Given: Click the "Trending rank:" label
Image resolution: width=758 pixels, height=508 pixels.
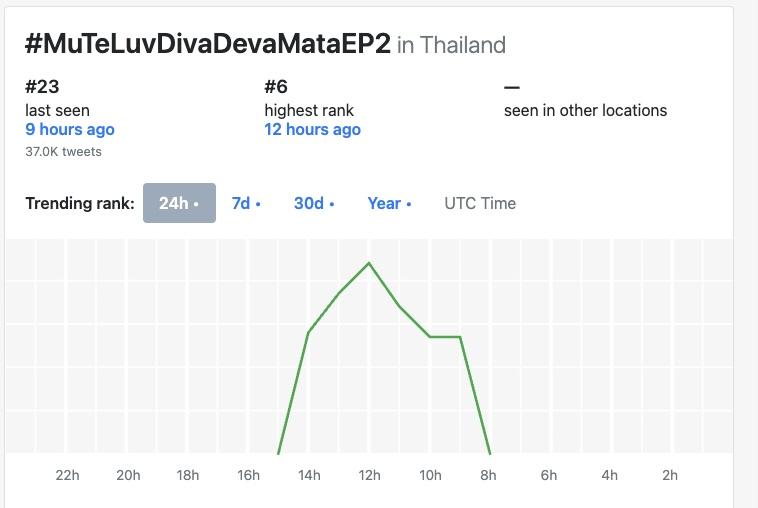Looking at the screenshot, I should coord(80,203).
